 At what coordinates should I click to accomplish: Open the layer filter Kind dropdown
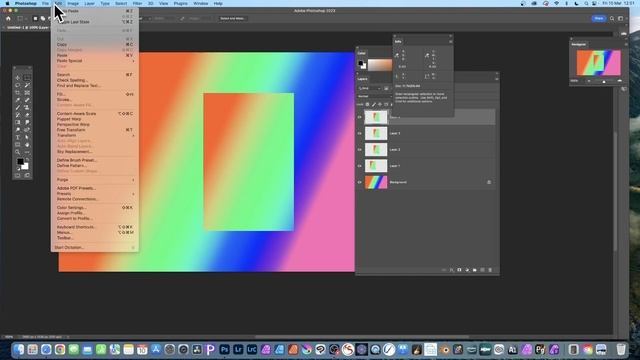click(369, 88)
